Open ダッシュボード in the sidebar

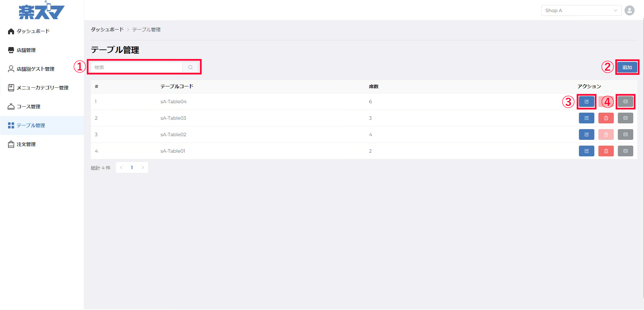[x=33, y=31]
